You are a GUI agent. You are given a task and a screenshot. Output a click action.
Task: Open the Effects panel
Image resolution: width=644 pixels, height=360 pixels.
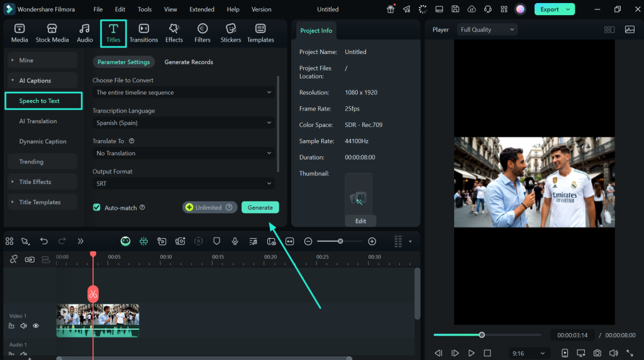pos(174,33)
